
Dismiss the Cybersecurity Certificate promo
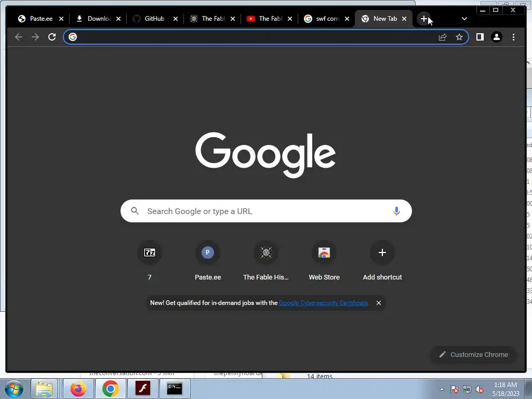[x=379, y=303]
